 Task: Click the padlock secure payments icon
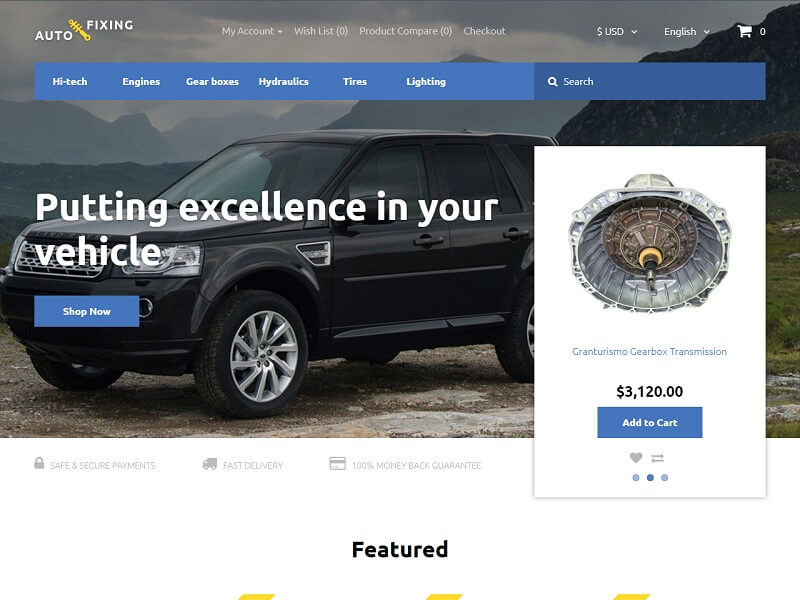click(39, 463)
